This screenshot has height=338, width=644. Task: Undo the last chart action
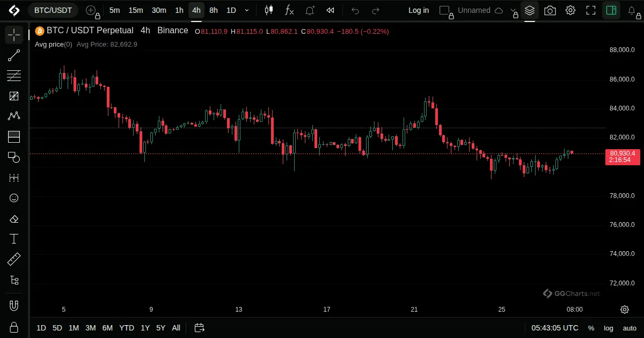[x=355, y=10]
